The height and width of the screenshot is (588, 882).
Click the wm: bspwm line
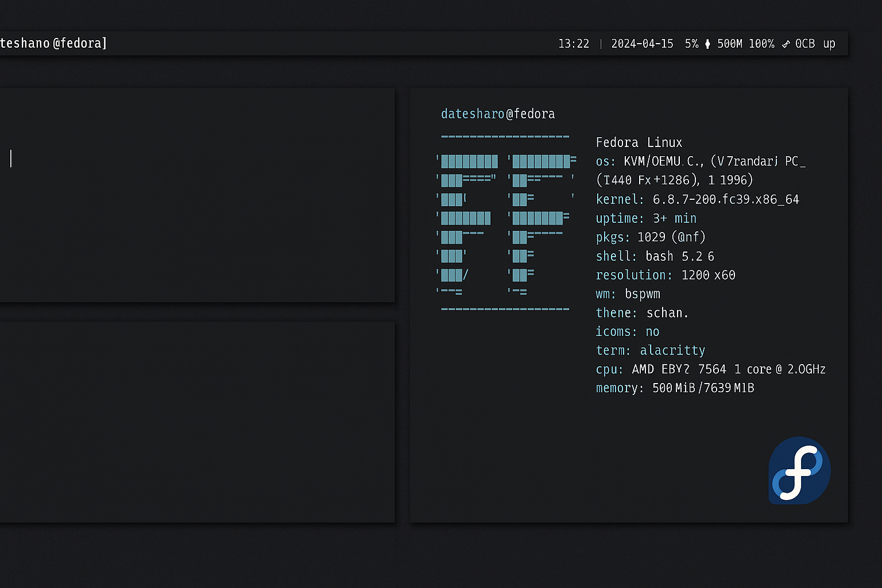pos(628,294)
